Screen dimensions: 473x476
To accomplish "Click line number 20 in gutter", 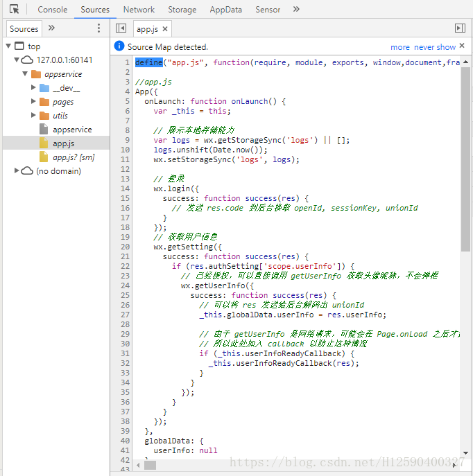I will click(125, 247).
